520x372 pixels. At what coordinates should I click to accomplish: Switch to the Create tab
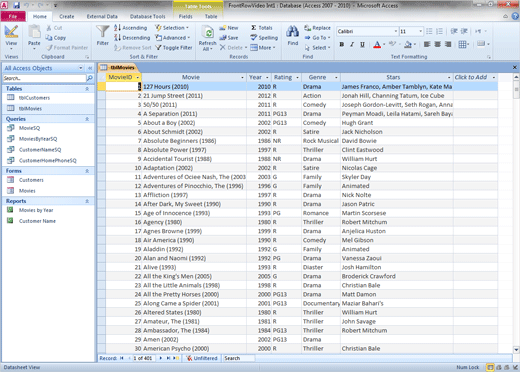pos(67,16)
